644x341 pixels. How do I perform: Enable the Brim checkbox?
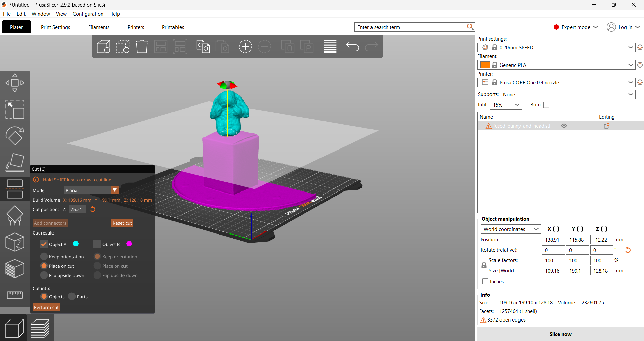(x=546, y=105)
